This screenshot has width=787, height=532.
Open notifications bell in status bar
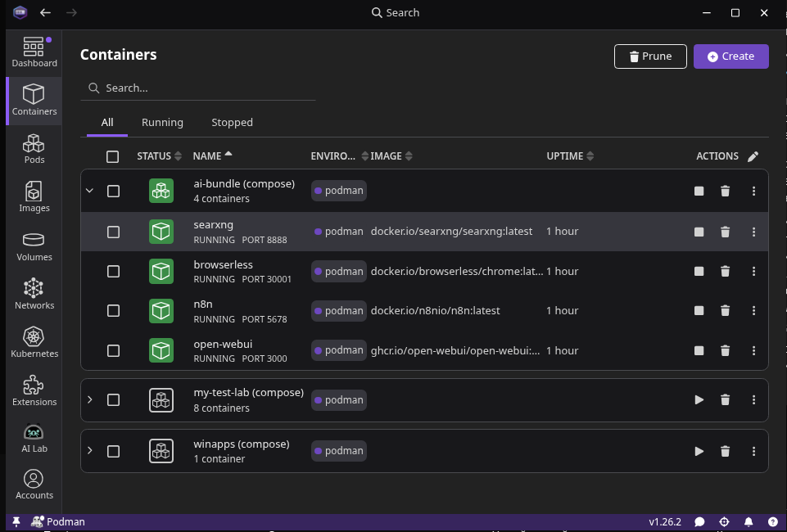749,522
